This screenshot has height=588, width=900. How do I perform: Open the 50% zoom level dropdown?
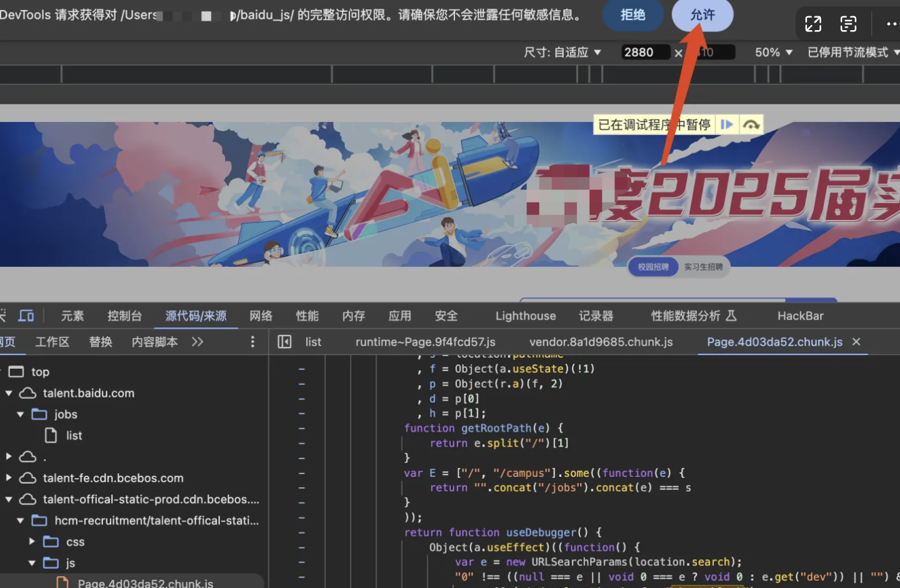[x=773, y=52]
